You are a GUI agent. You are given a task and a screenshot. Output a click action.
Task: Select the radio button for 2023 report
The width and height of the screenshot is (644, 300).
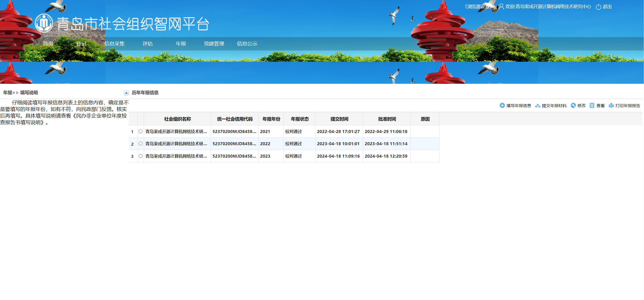coord(141,156)
